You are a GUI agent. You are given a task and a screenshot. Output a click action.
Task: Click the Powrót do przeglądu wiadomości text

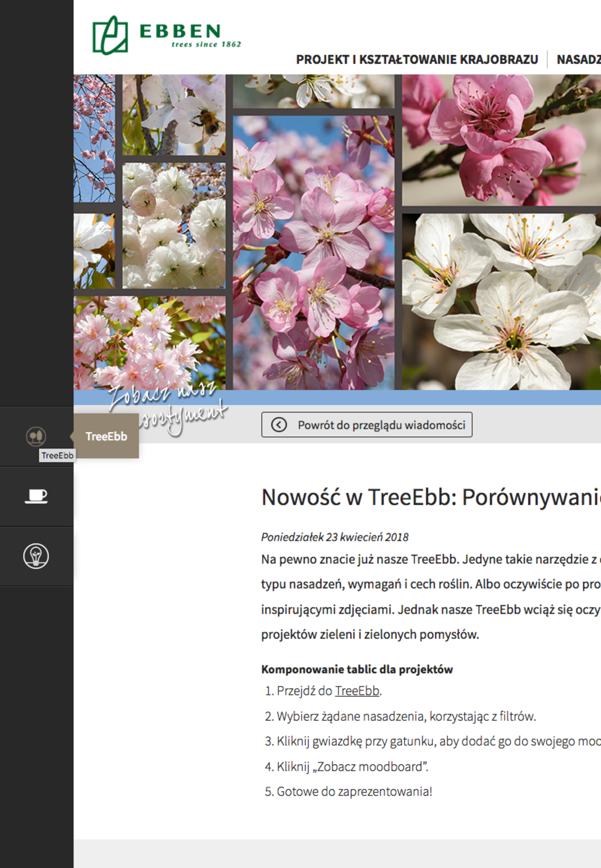point(381,425)
